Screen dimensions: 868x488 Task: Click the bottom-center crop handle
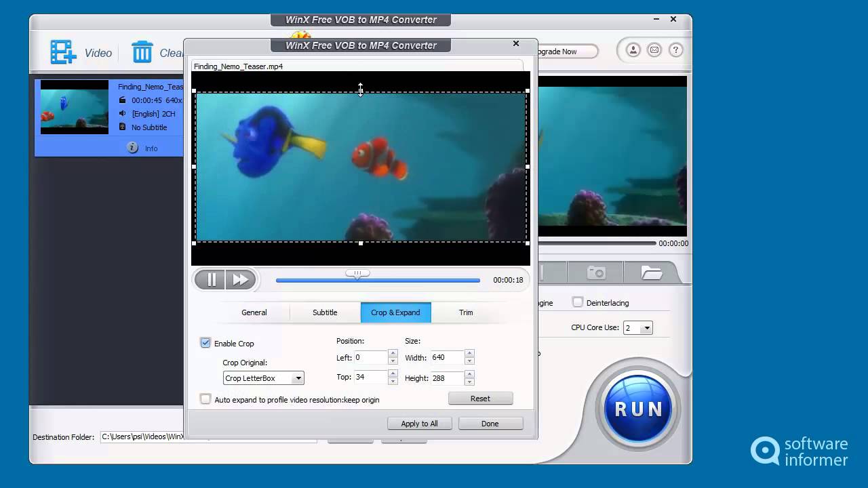361,243
